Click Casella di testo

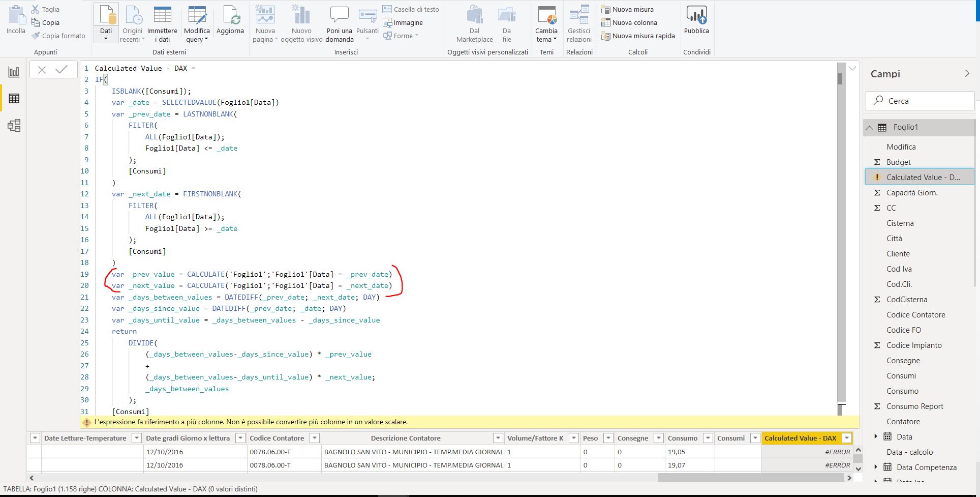click(x=411, y=9)
